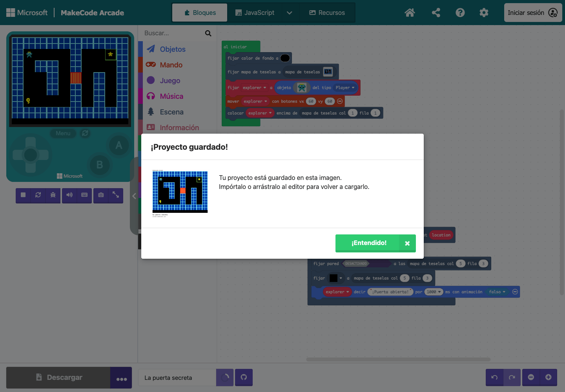Tap the simulator B button
Screen dimensions: 565x392
tap(100, 165)
